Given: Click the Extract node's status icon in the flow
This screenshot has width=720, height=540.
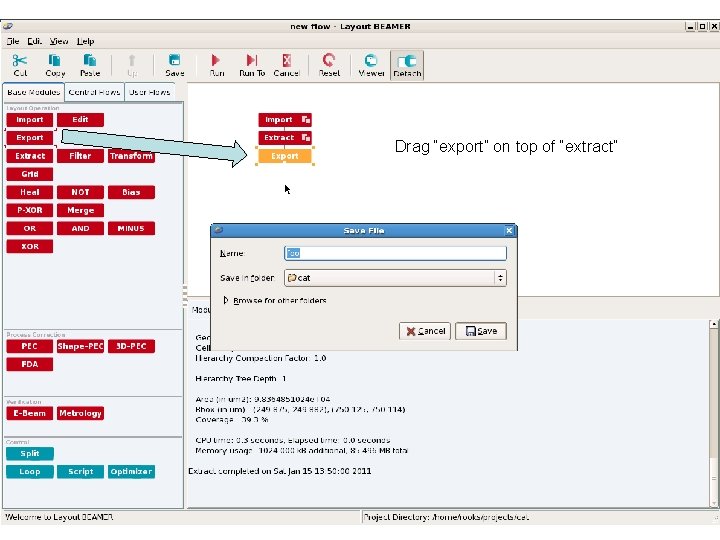Looking at the screenshot, I should click(306, 137).
